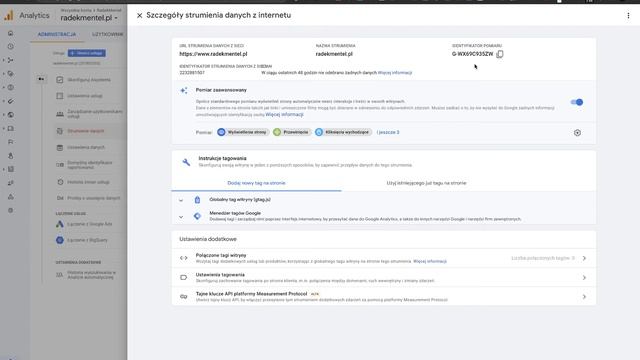
Task: Open the setup assistant item in admin list
Action: 89,80
